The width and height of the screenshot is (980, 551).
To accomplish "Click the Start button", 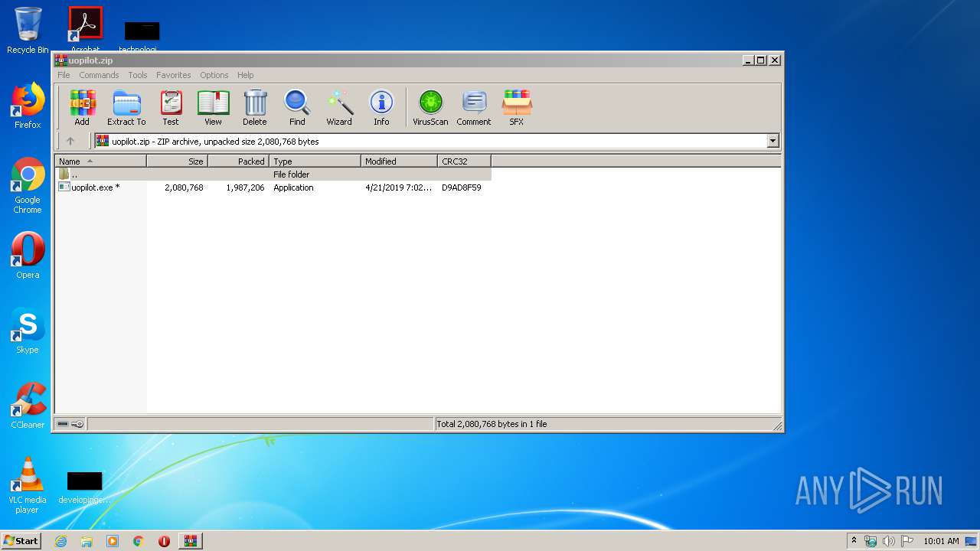I will [21, 541].
